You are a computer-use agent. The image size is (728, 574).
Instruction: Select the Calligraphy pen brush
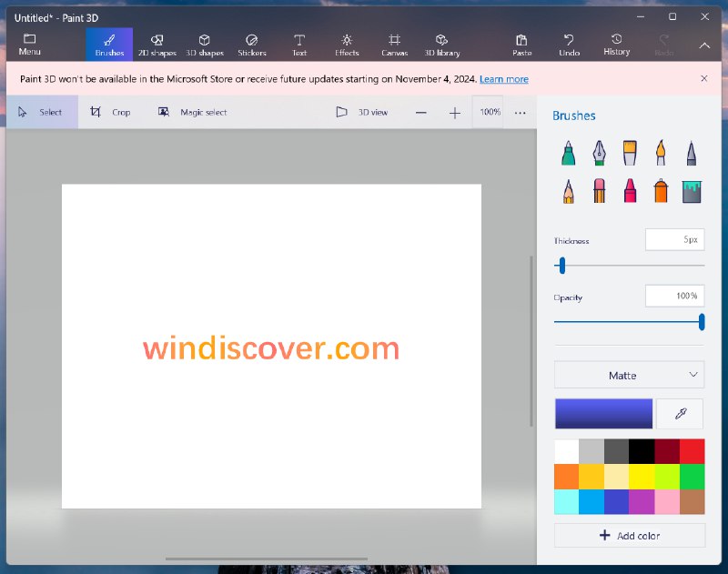tap(600, 153)
